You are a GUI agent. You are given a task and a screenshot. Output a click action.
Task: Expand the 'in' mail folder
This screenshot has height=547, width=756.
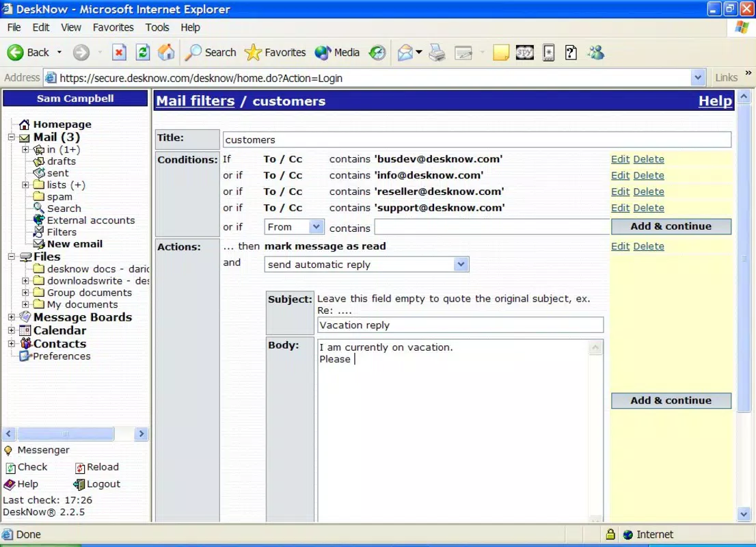click(25, 150)
